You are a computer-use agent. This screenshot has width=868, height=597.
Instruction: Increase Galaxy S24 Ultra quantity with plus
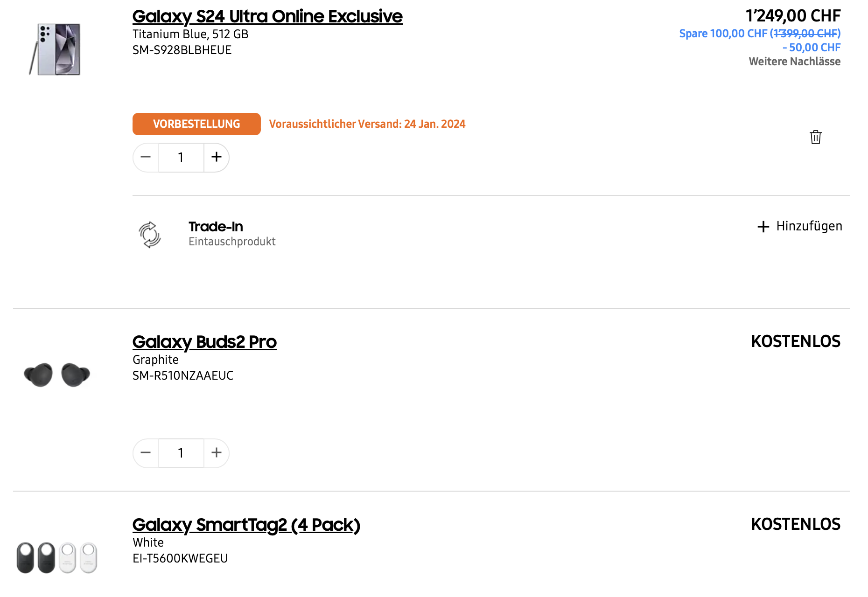(216, 157)
